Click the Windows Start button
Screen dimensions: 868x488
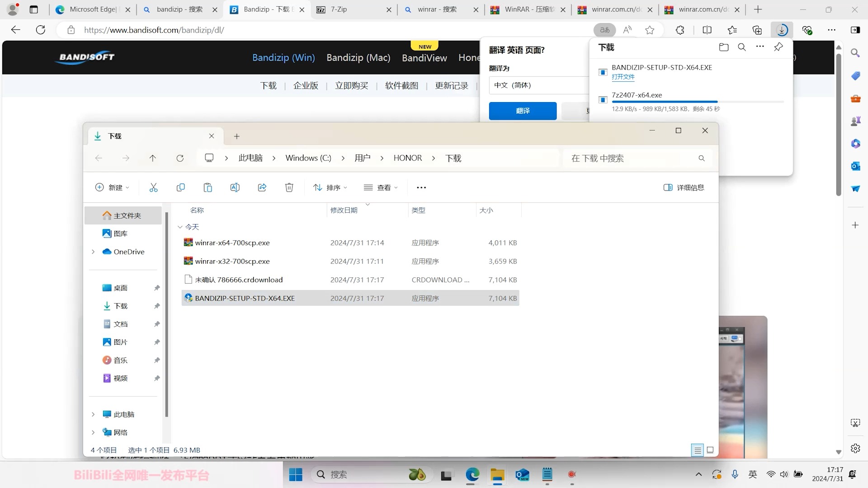coord(296,474)
